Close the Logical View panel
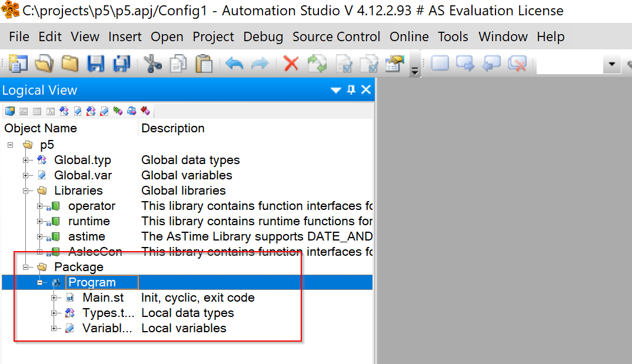 (366, 90)
